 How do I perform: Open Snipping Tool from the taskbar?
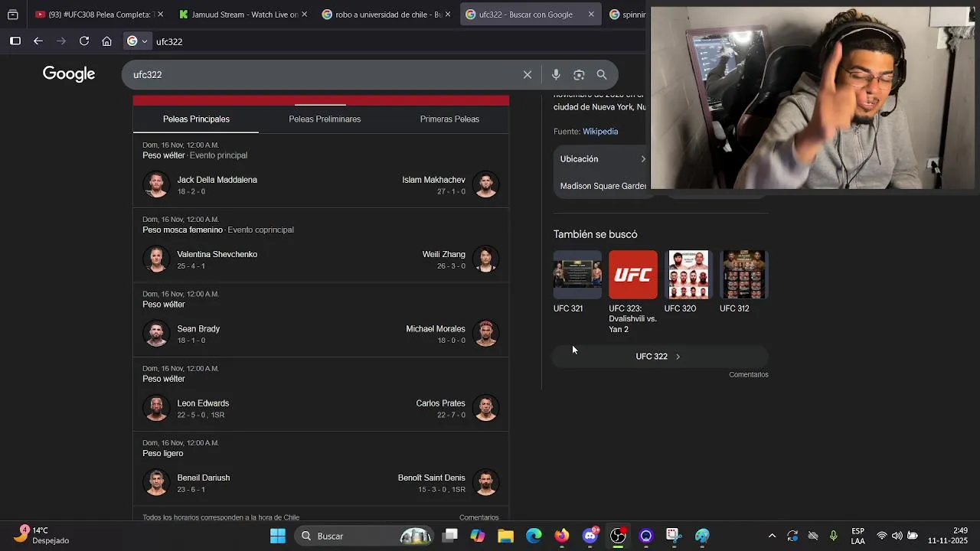pyautogui.click(x=674, y=536)
